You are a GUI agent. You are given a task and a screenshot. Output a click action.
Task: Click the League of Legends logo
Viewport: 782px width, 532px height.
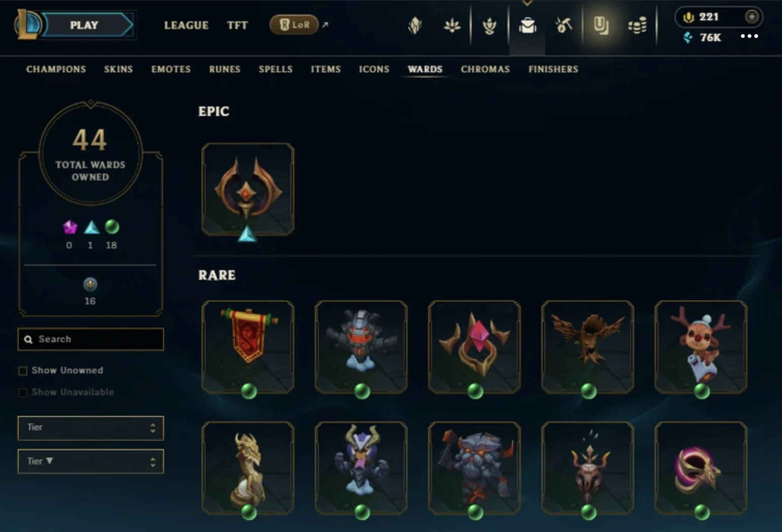pos(27,24)
